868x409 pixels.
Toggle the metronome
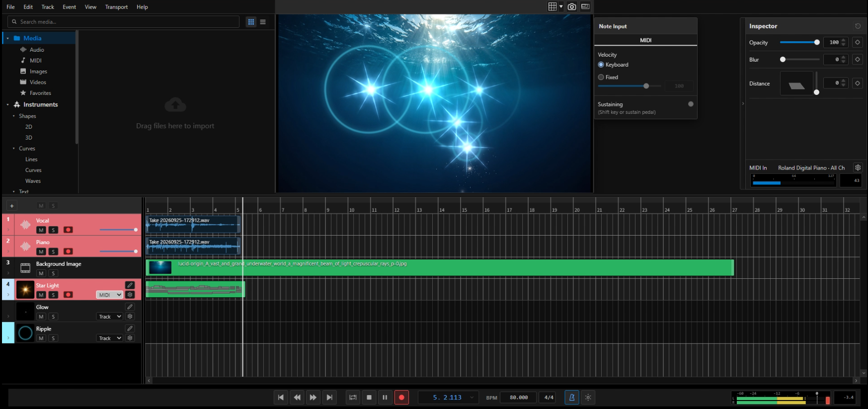point(572,397)
